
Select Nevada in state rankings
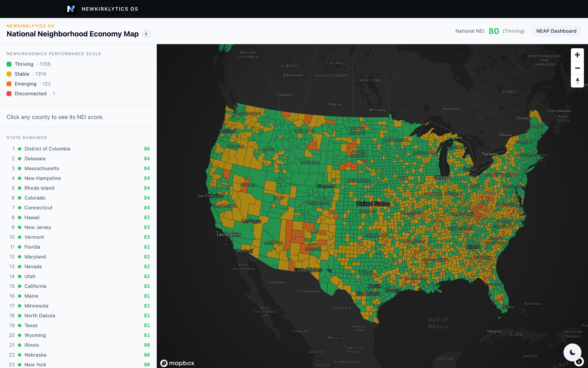click(78, 267)
